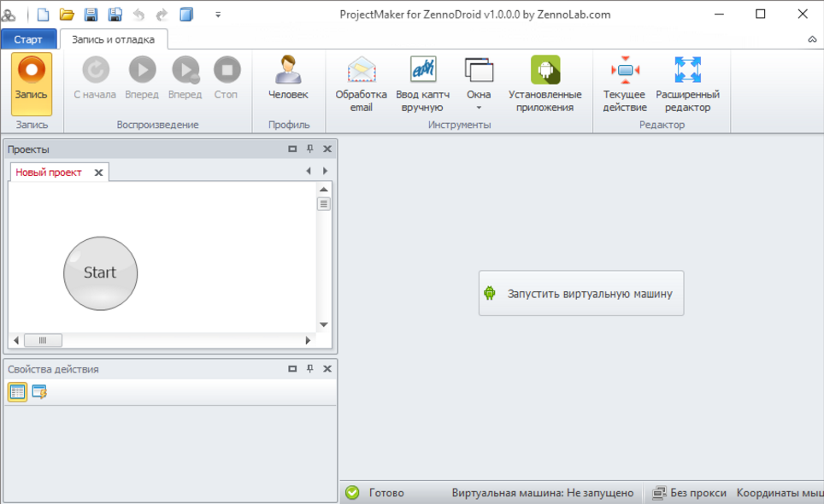Toggle the orange Запись record button
The width and height of the screenshot is (824, 504).
coord(32,84)
